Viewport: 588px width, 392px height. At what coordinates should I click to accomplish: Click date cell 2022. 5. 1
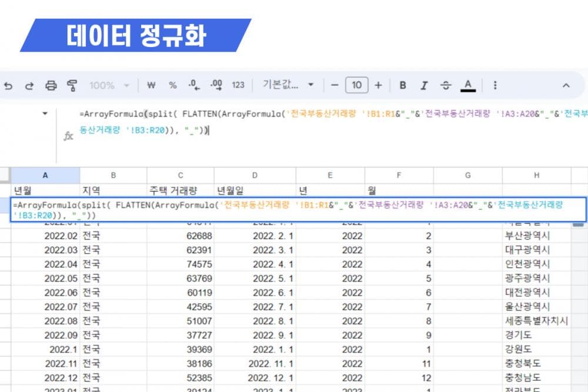(x=255, y=279)
